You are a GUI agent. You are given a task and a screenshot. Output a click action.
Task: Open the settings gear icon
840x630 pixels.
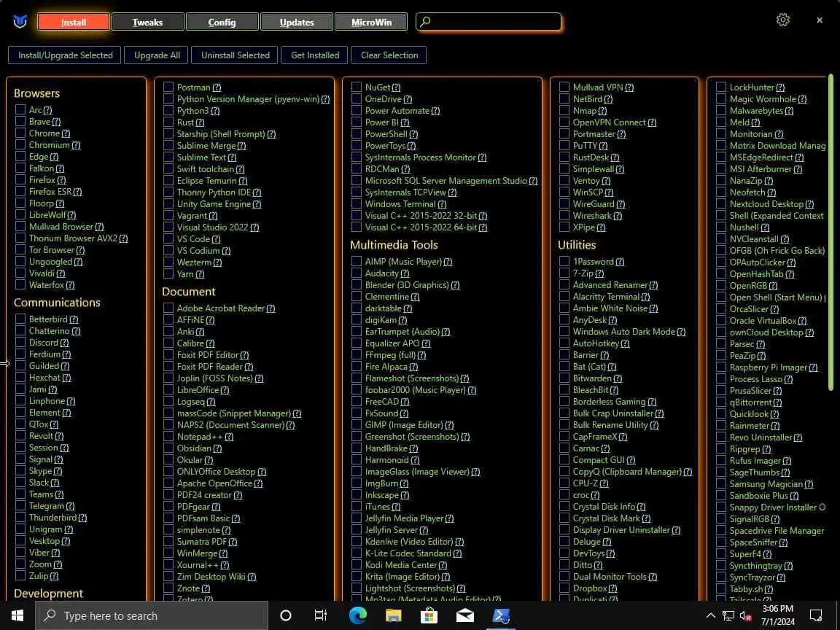click(x=782, y=20)
